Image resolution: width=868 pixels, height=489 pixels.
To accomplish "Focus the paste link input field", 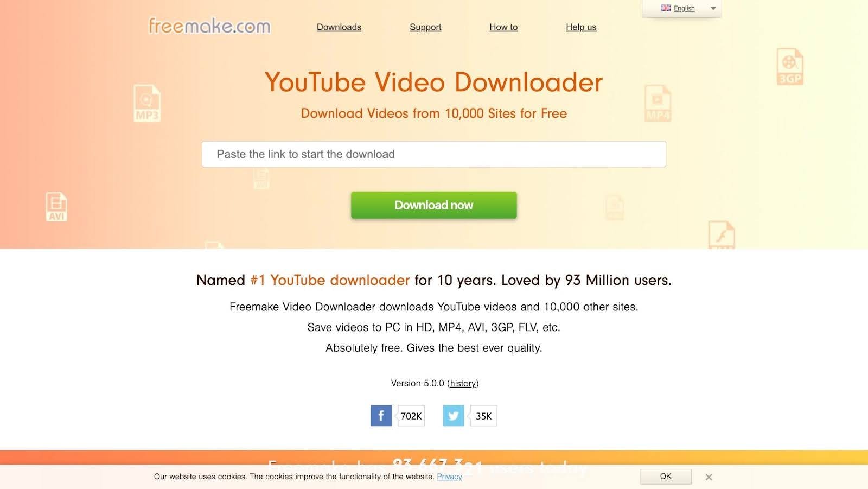I will [x=434, y=154].
